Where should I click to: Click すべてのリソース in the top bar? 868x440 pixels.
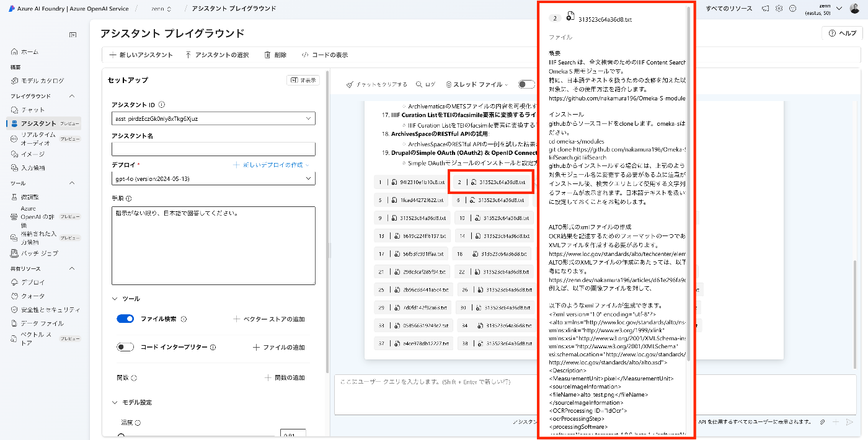point(729,9)
